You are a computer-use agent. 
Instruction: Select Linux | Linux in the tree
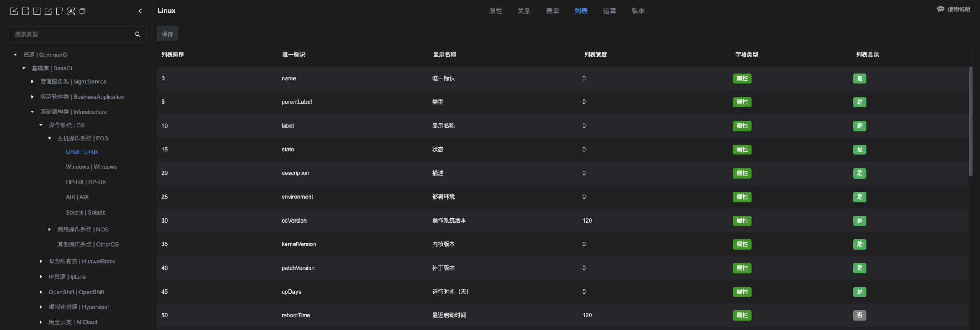pos(82,152)
